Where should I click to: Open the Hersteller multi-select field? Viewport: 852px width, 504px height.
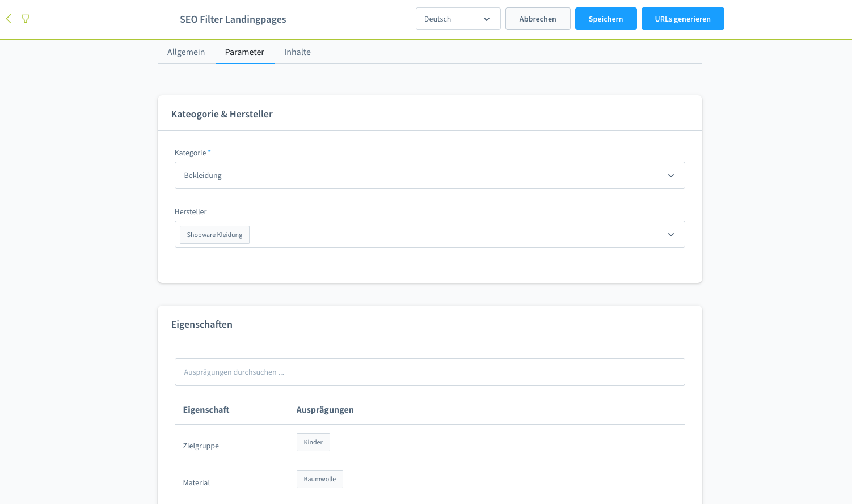[430, 234]
